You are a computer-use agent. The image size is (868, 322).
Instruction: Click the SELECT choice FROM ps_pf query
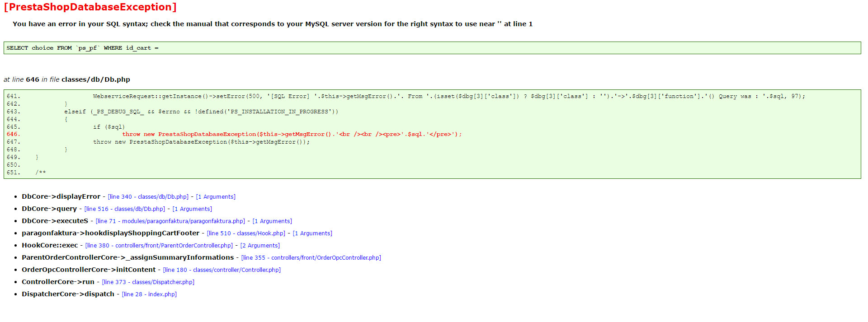pos(82,48)
